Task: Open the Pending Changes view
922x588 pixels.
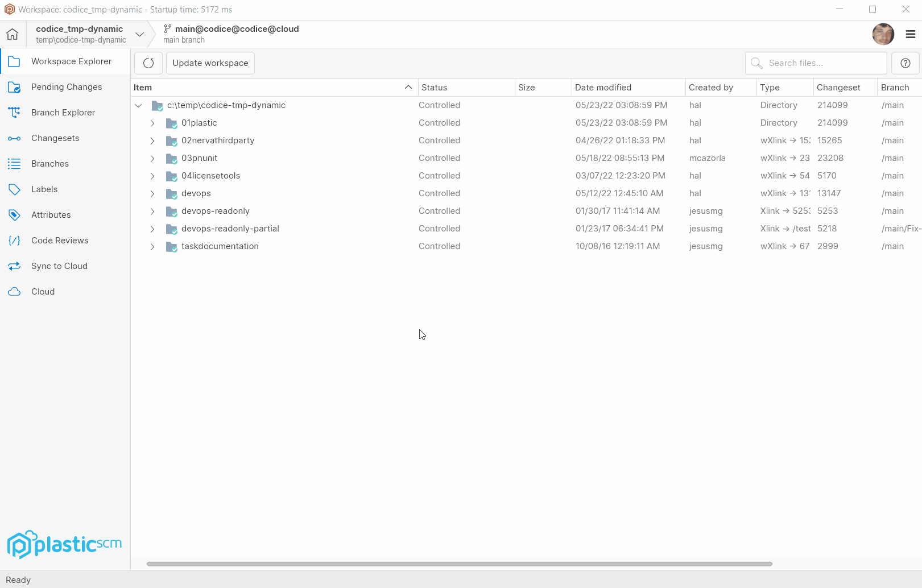Action: (x=67, y=86)
